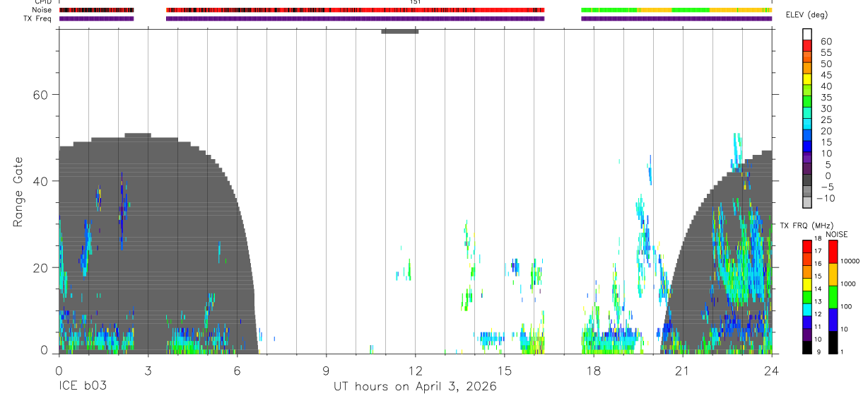Click the x-axis tick label '21'
The width and height of the screenshot is (868, 401).
pyautogui.click(x=682, y=370)
